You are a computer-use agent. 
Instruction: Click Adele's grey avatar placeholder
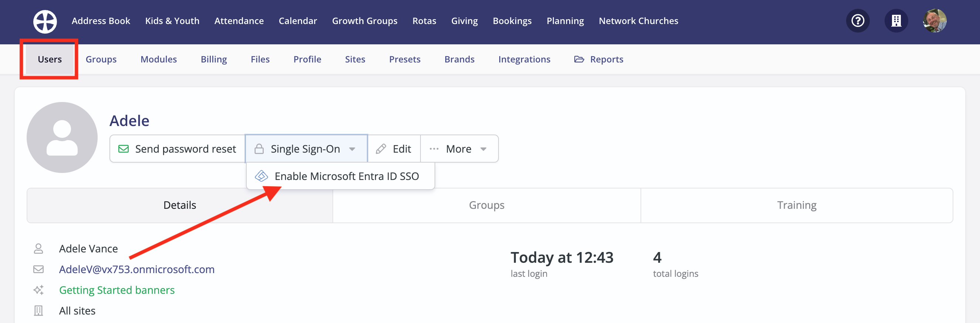click(62, 137)
